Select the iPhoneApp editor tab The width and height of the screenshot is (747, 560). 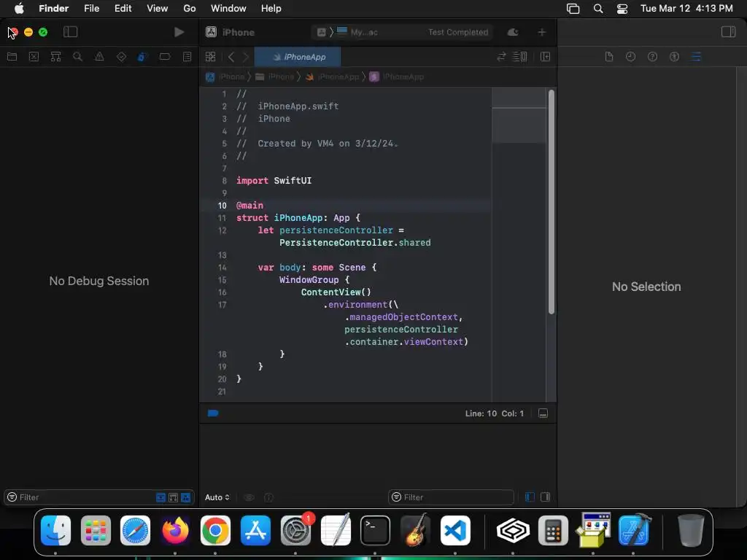[x=298, y=57]
